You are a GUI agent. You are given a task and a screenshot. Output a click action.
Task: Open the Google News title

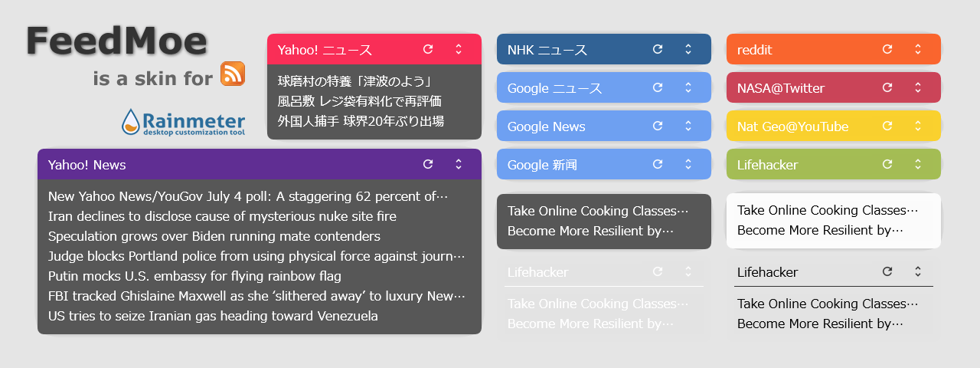546,127
